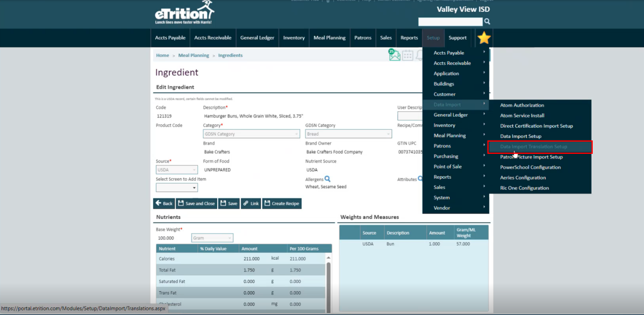Viewport: 644px width, 315px height.
Task: Open the Select Screen to Add Item dropdown
Action: 177,188
